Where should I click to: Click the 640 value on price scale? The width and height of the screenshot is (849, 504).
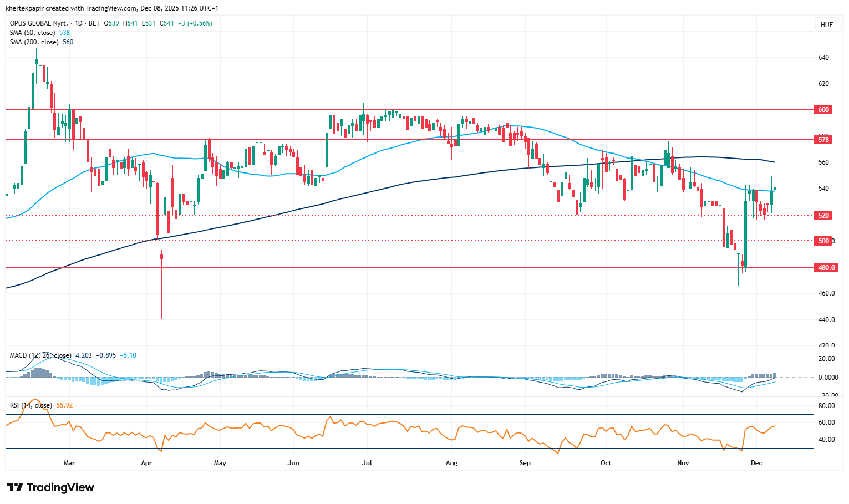[823, 58]
